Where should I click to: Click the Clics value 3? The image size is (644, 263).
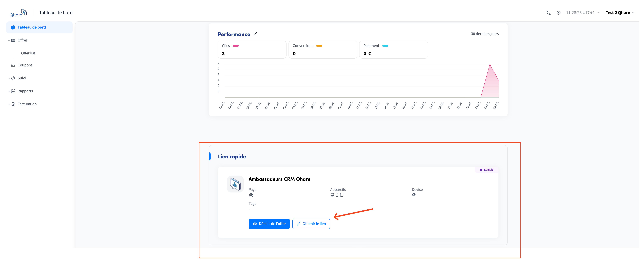223,54
